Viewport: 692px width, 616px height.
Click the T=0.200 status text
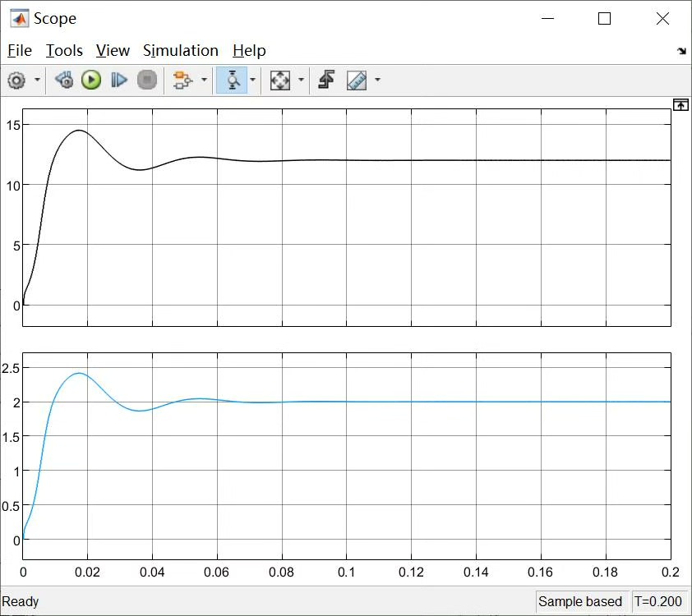tap(658, 601)
